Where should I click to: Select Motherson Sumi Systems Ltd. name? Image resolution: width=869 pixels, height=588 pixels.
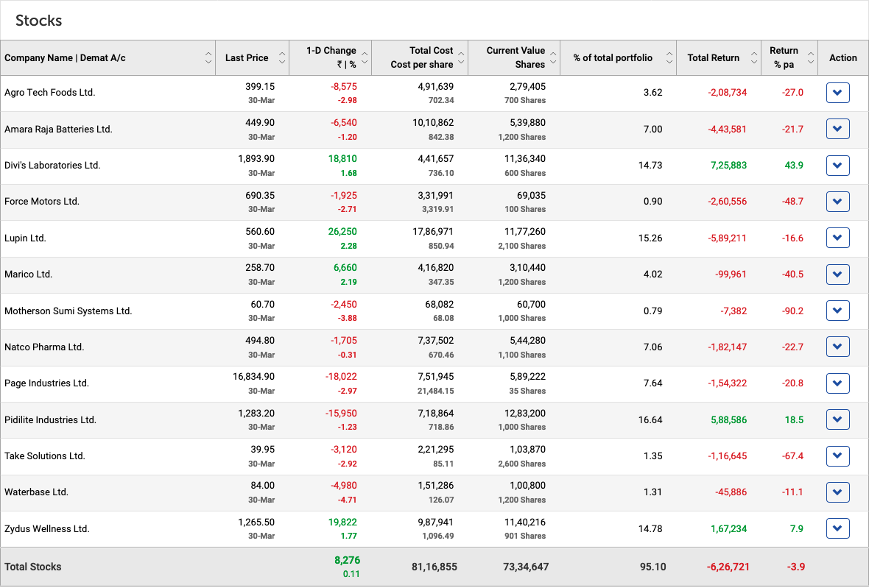(x=68, y=311)
